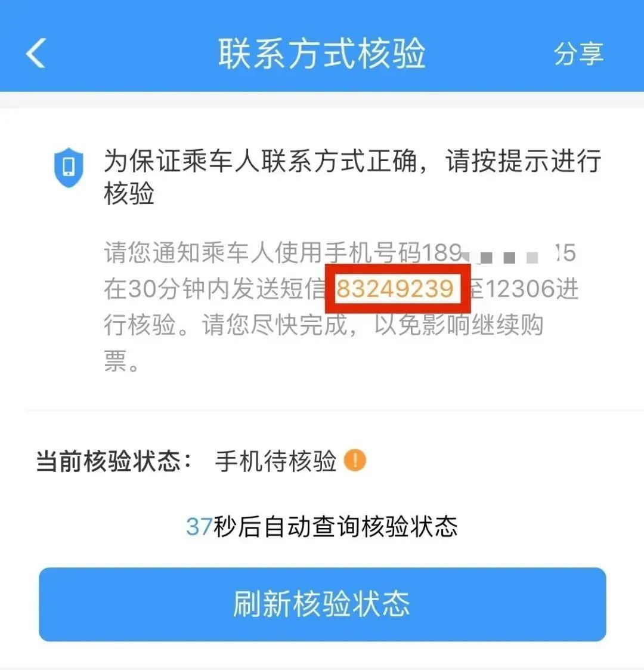Image resolution: width=644 pixels, height=670 pixels.
Task: Tap the 12306 number in the instructions
Action: (x=520, y=289)
